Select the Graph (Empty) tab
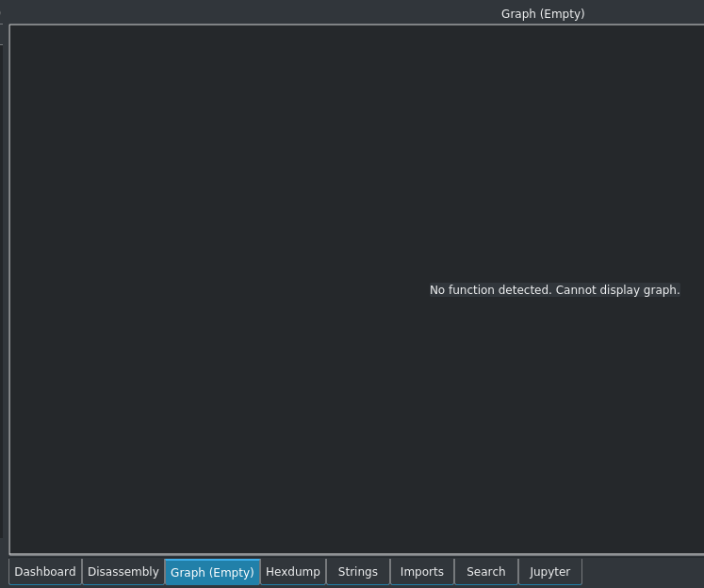 (x=212, y=572)
